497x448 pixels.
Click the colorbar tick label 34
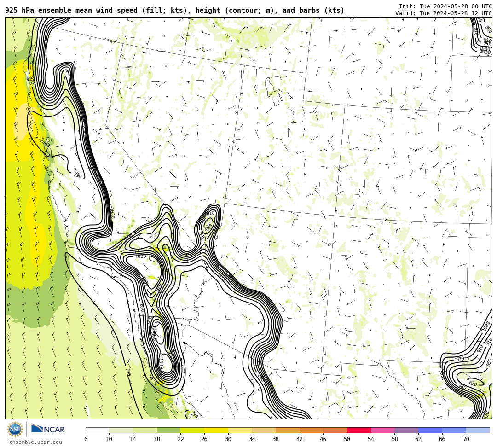[x=252, y=439]
